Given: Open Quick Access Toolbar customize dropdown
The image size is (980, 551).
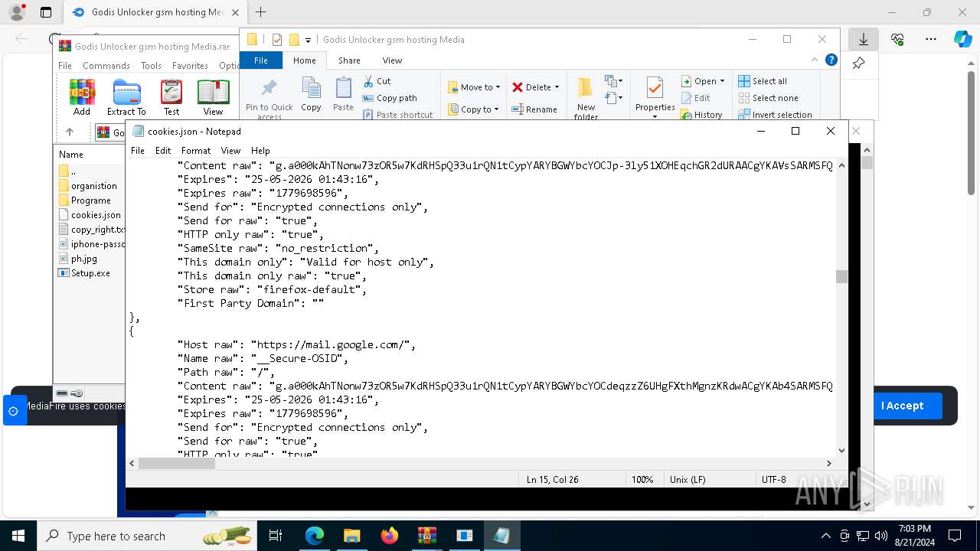Looking at the screenshot, I should pos(308,40).
